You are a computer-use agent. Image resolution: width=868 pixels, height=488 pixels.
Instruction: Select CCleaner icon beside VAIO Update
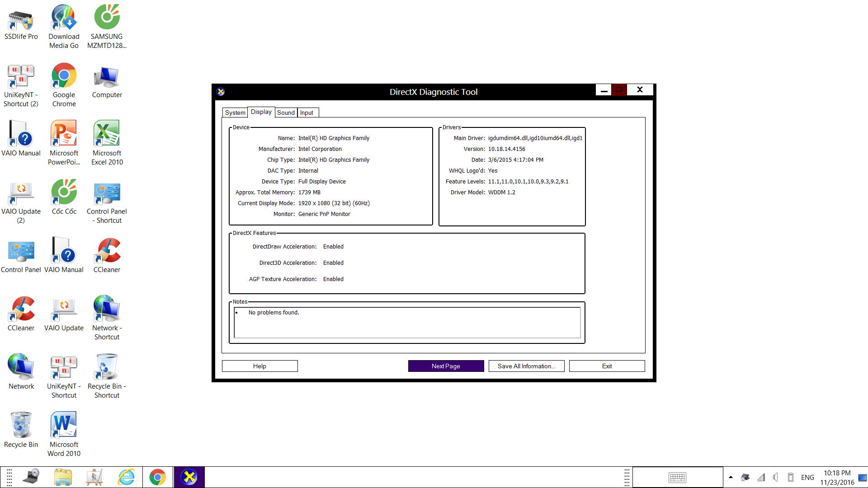21,314
